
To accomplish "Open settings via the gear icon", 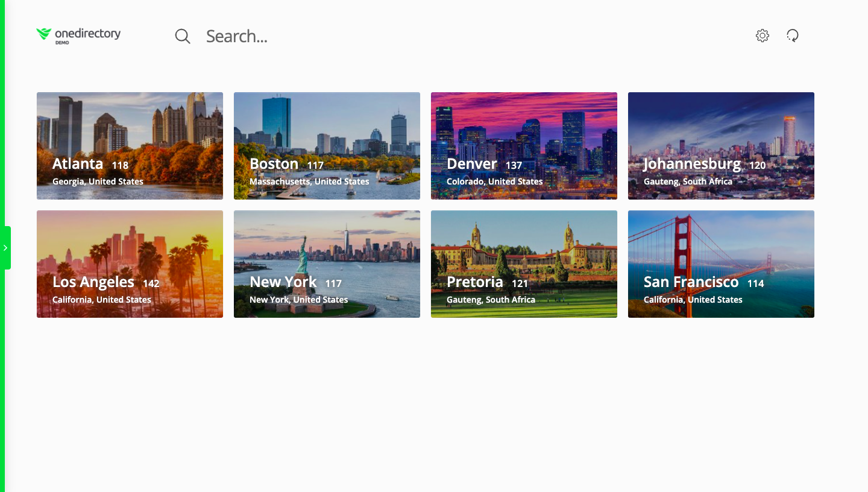I will [x=763, y=36].
